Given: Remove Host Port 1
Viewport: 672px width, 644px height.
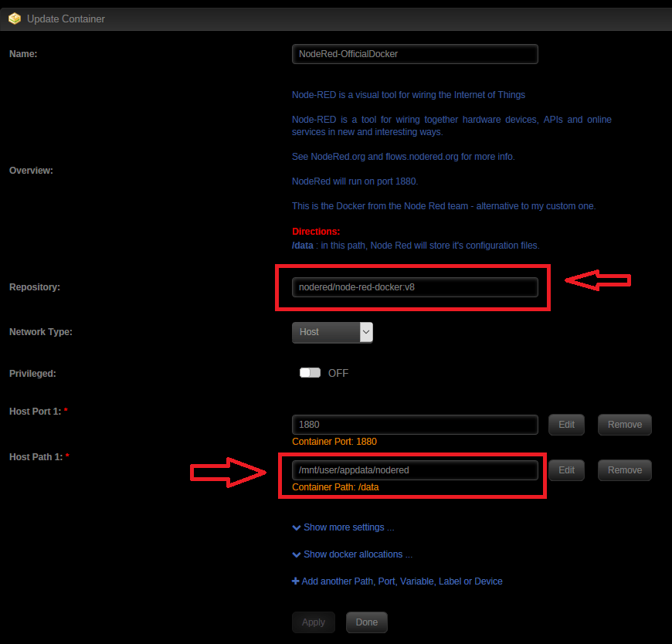Looking at the screenshot, I should [x=624, y=425].
